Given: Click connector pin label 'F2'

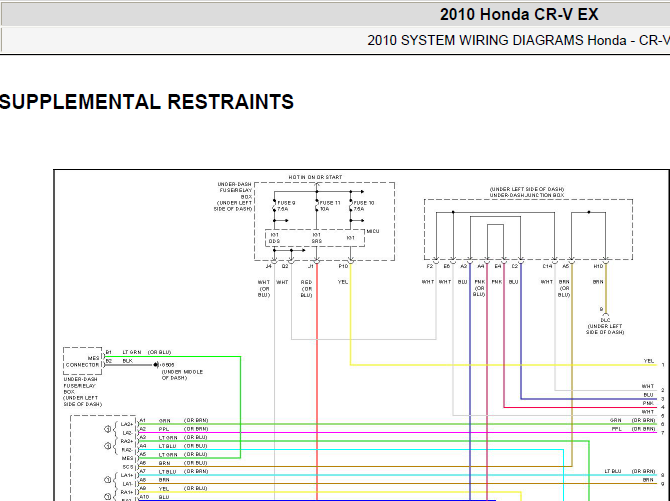Looking at the screenshot, I should pyautogui.click(x=430, y=266).
